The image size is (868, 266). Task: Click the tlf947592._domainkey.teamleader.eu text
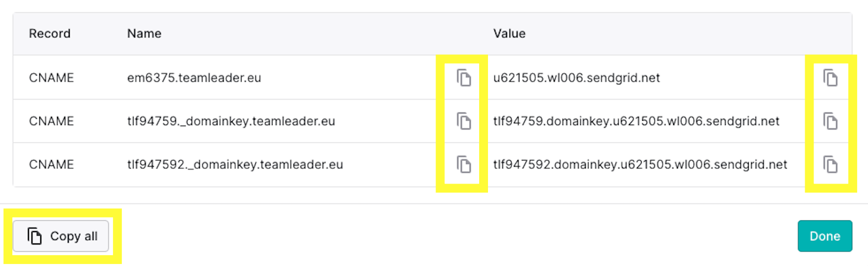coord(235,164)
